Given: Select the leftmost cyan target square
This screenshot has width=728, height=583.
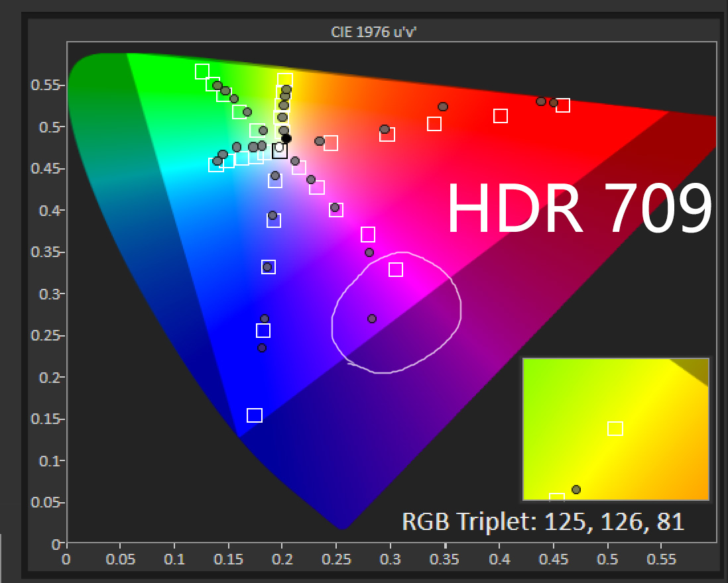Looking at the screenshot, I should [x=216, y=165].
